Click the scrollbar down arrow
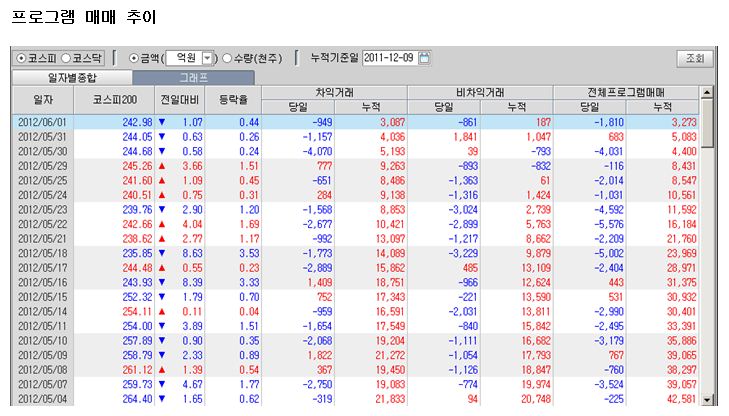The width and height of the screenshot is (729, 416). point(707,400)
